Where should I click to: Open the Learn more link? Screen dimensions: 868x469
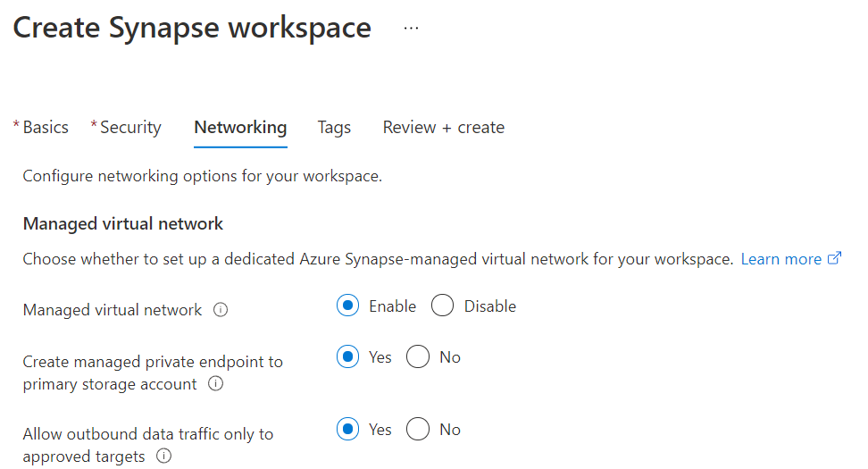780,259
